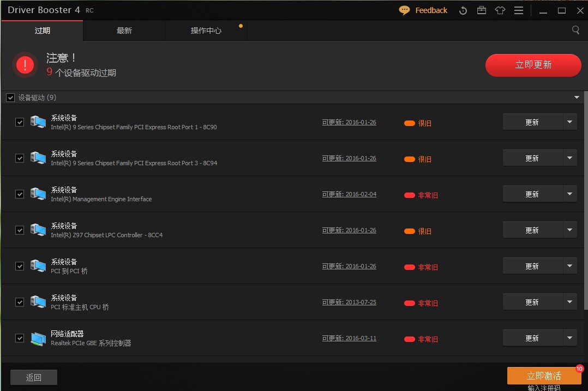The width and height of the screenshot is (588, 391).
Task: Uncheck Root Port 1 - 8C90 driver checkbox
Action: (x=20, y=122)
